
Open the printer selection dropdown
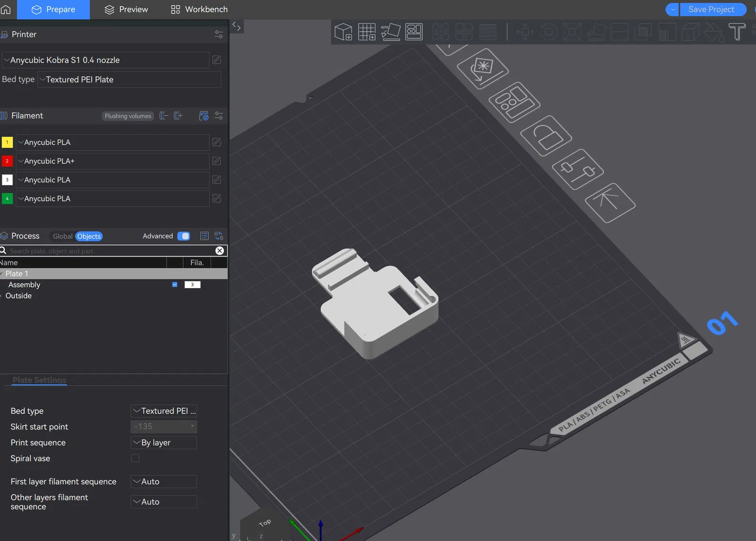(x=106, y=60)
